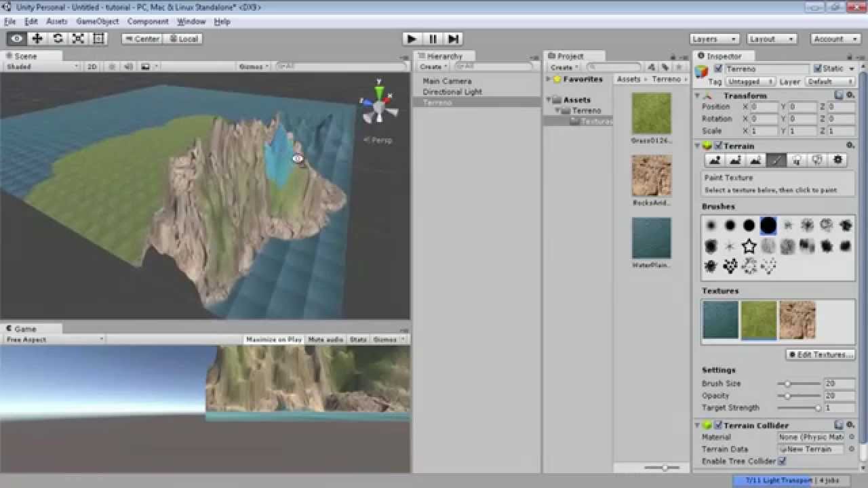Select the Scale tool
Image resolution: width=868 pixels, height=488 pixels.
click(x=78, y=39)
